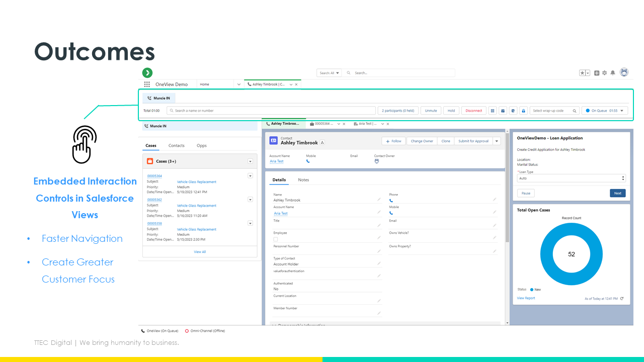This screenshot has height=362, width=644.
Task: Open the App Launcher grid icon
Action: (147, 84)
